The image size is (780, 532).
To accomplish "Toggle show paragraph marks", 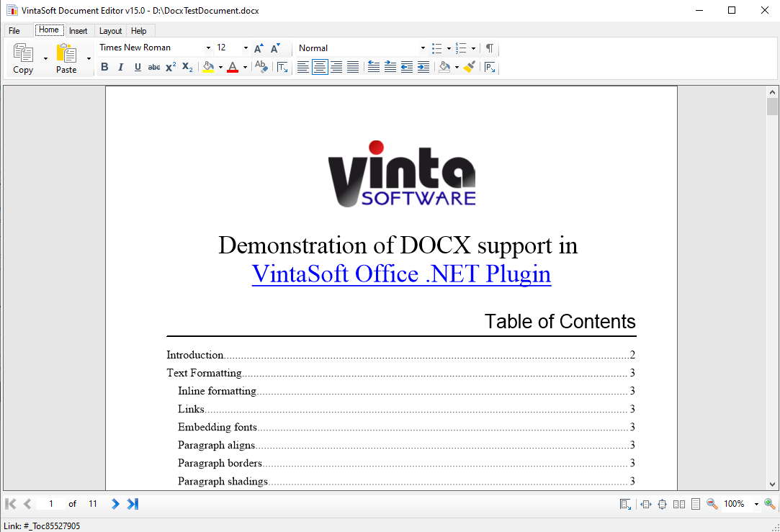I will [490, 48].
